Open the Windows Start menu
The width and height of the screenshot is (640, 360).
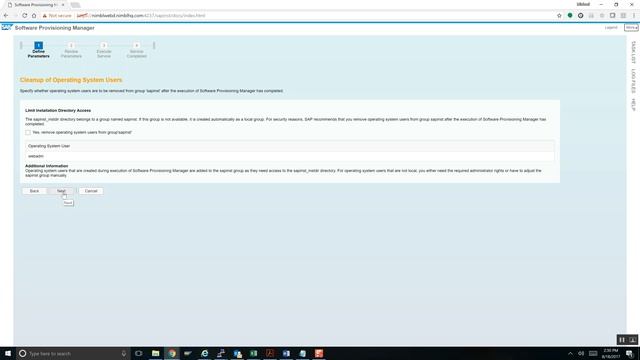pyautogui.click(x=8, y=353)
